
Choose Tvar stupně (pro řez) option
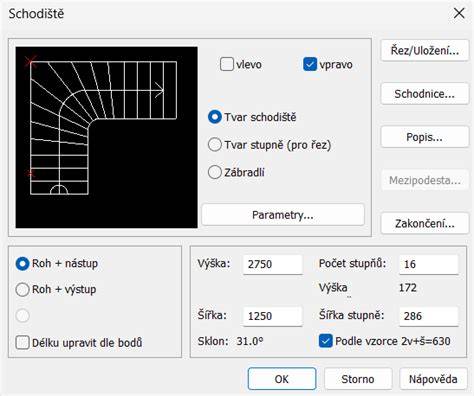coord(215,145)
